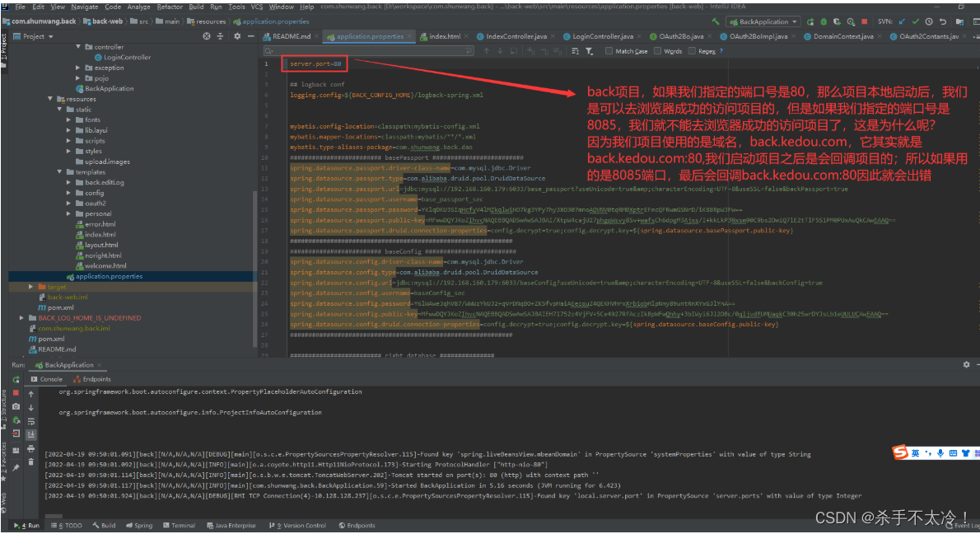980x534 pixels.
Task: Click the console horizontal scrollbar
Action: click(x=54, y=516)
